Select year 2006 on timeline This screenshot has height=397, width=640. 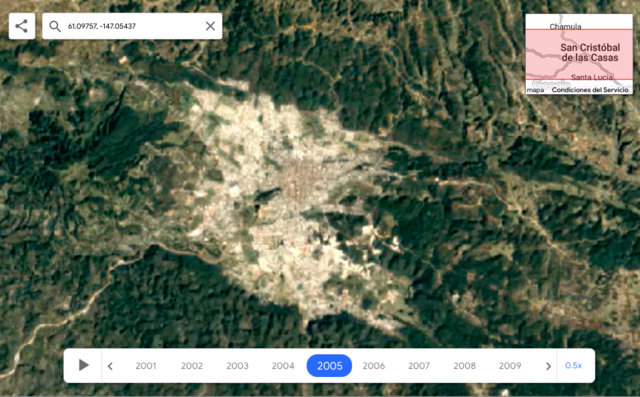(374, 366)
